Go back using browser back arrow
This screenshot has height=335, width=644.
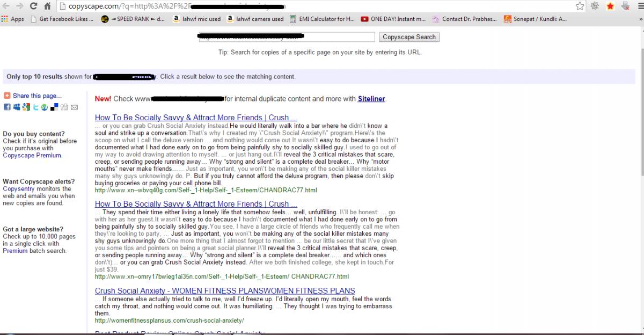(x=7, y=6)
